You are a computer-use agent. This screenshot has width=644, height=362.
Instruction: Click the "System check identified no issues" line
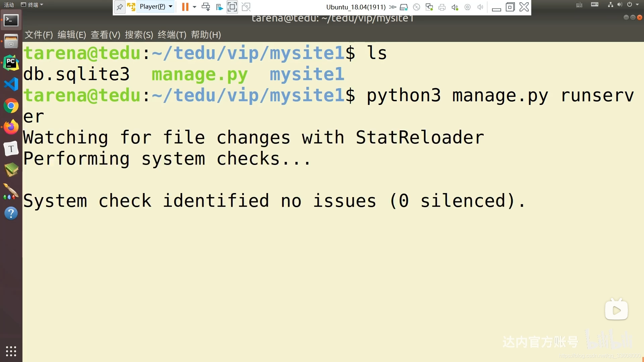click(274, 201)
